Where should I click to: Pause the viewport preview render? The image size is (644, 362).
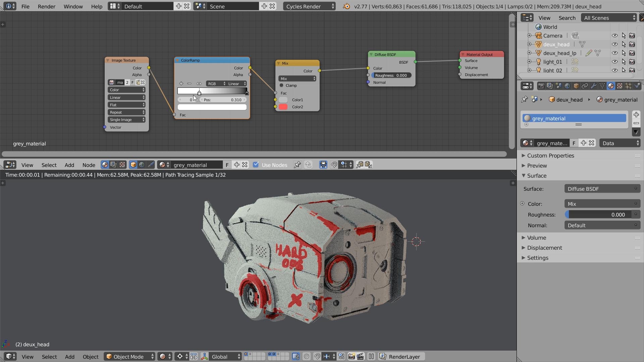pyautogui.click(x=371, y=357)
